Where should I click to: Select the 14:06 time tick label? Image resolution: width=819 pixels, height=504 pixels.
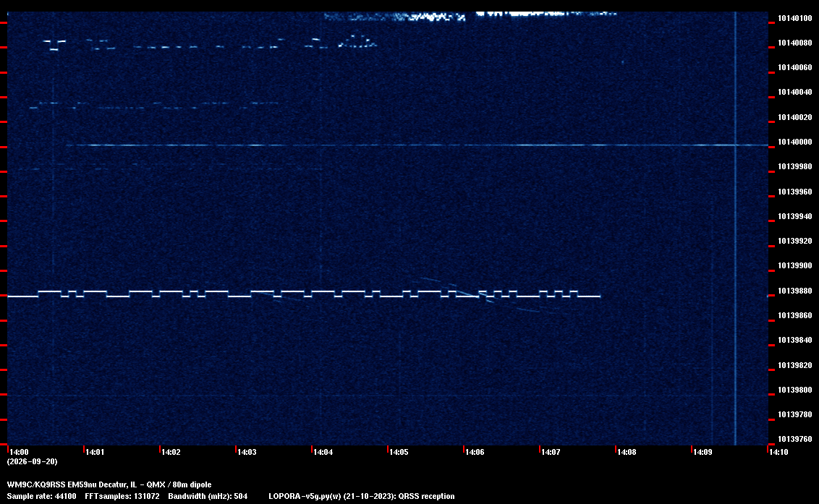pos(475,452)
